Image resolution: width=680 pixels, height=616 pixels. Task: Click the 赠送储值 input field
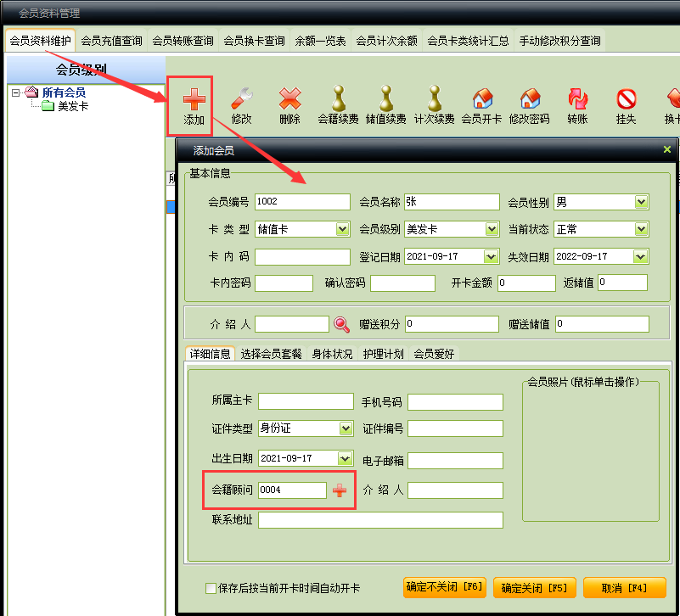[x=602, y=324]
